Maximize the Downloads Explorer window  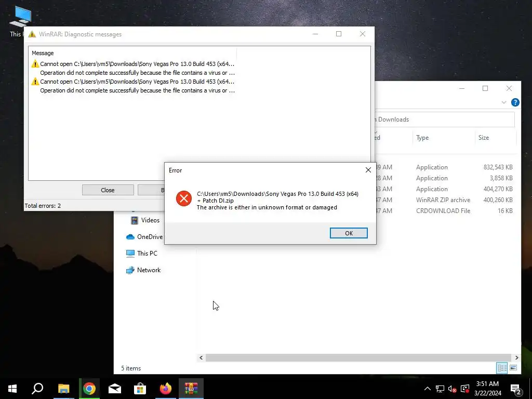pyautogui.click(x=485, y=88)
